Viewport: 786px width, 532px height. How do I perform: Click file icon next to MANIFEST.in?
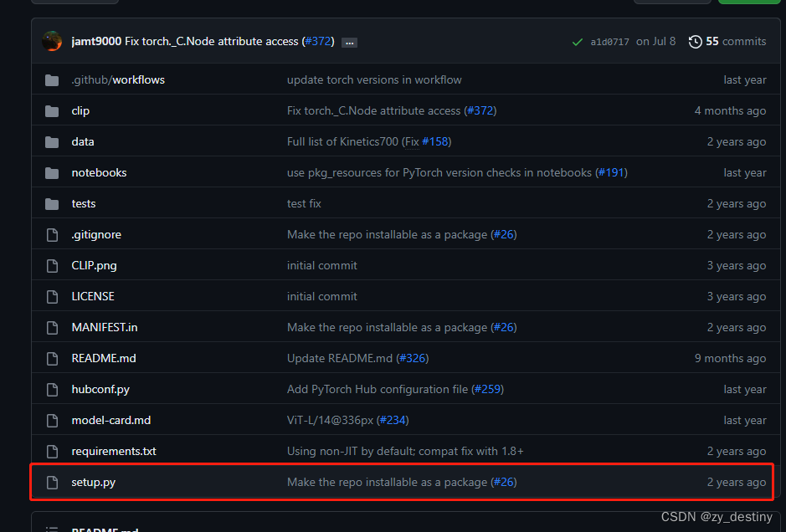point(52,328)
